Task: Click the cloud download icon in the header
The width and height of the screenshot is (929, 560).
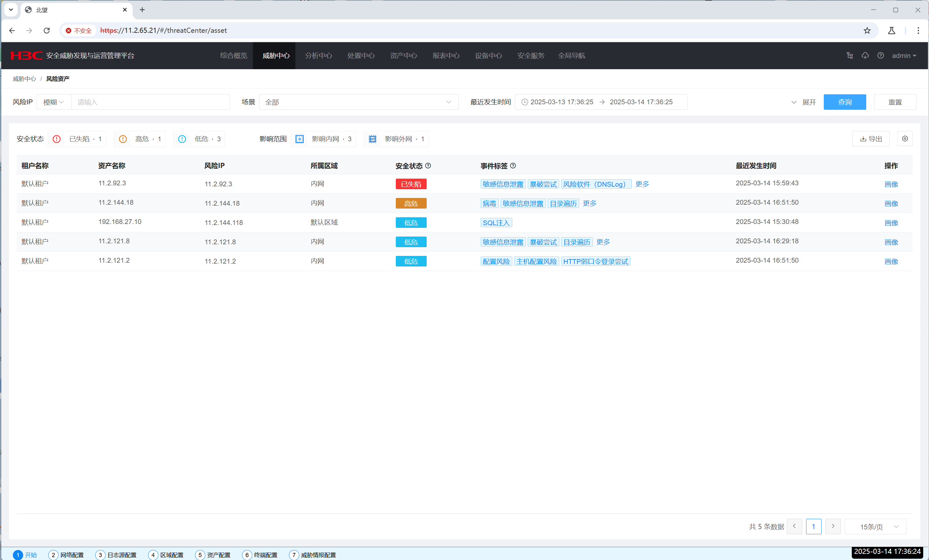Action: click(865, 55)
